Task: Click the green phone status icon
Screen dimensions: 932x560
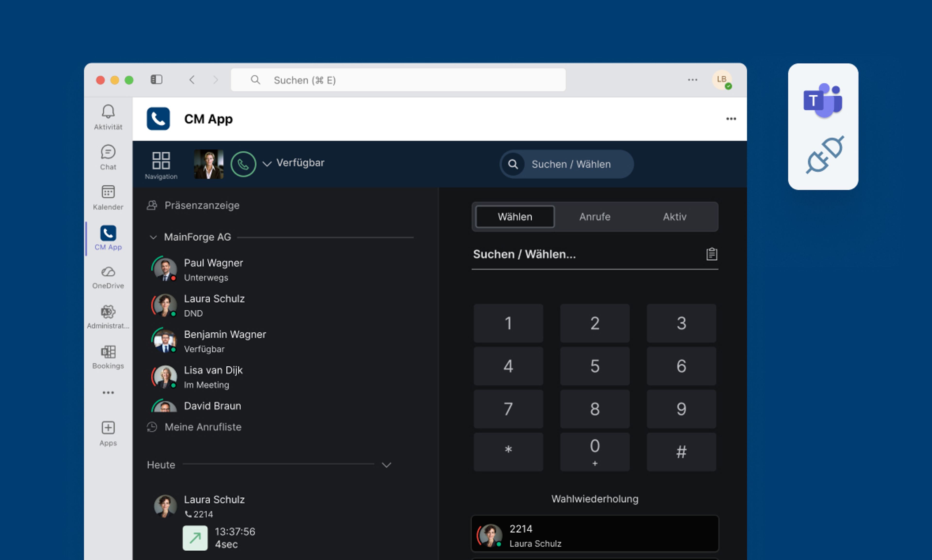Action: (243, 164)
